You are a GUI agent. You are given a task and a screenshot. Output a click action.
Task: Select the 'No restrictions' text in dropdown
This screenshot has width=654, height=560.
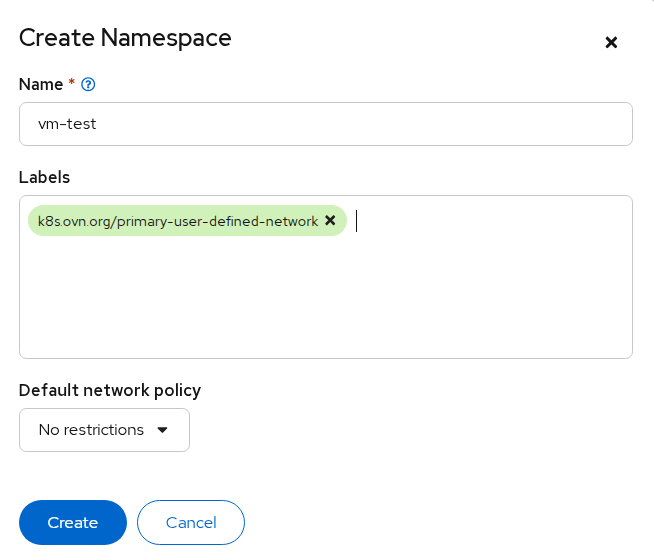(x=91, y=430)
